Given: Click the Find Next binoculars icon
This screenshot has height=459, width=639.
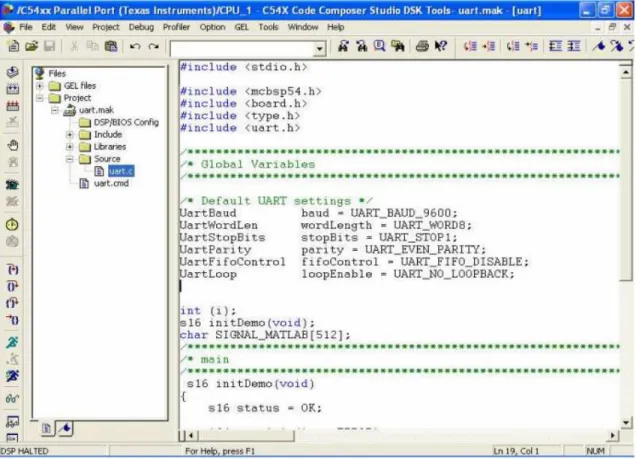Looking at the screenshot, I should click(x=344, y=46).
